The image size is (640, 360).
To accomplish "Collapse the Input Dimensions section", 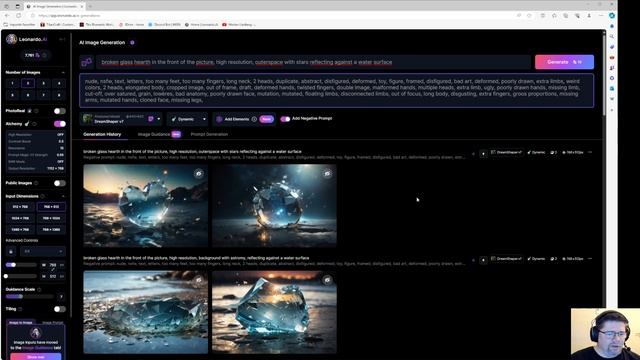I will coord(63,196).
